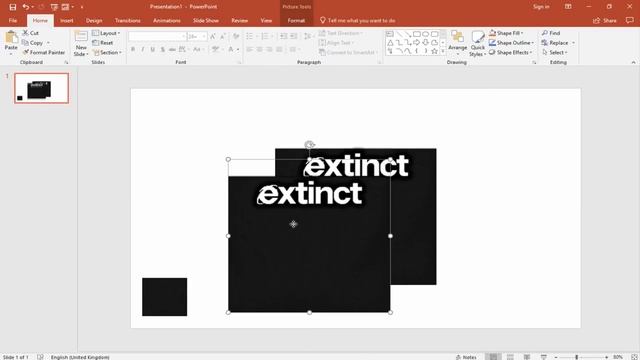This screenshot has height=360, width=640.
Task: Activate the Format Painter tool
Action: coord(44,52)
